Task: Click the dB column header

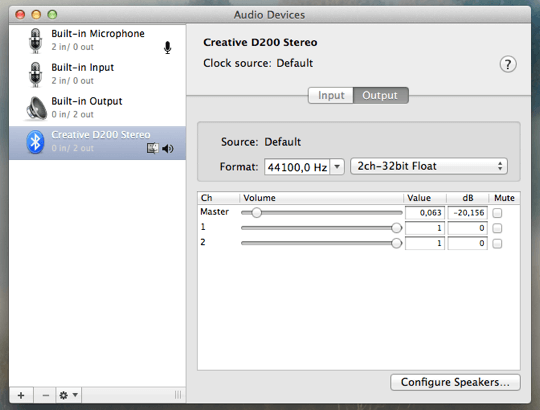Action: point(468,198)
